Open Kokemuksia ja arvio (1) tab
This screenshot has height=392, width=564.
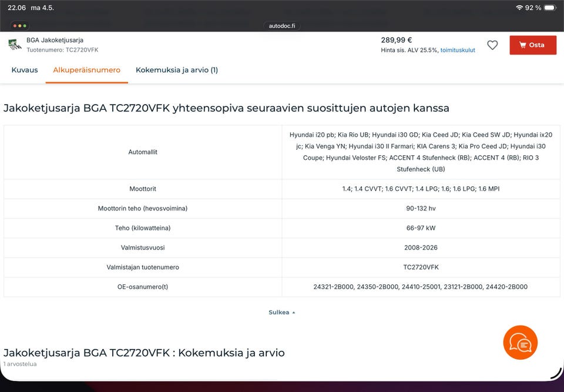click(x=177, y=70)
